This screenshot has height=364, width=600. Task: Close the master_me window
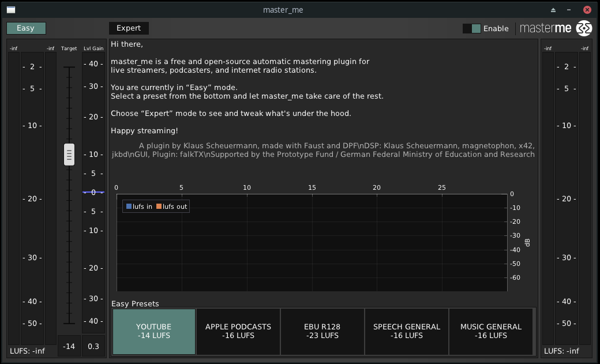tap(587, 10)
